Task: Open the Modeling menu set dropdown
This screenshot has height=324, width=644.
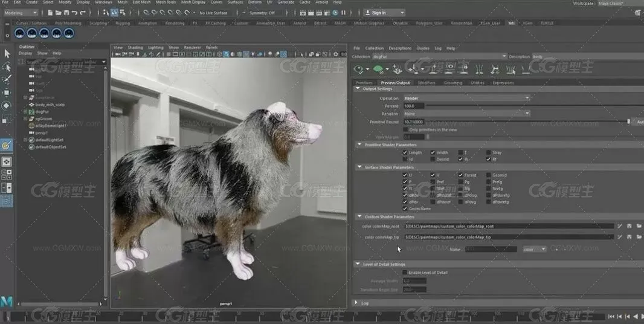Action: [x=21, y=13]
